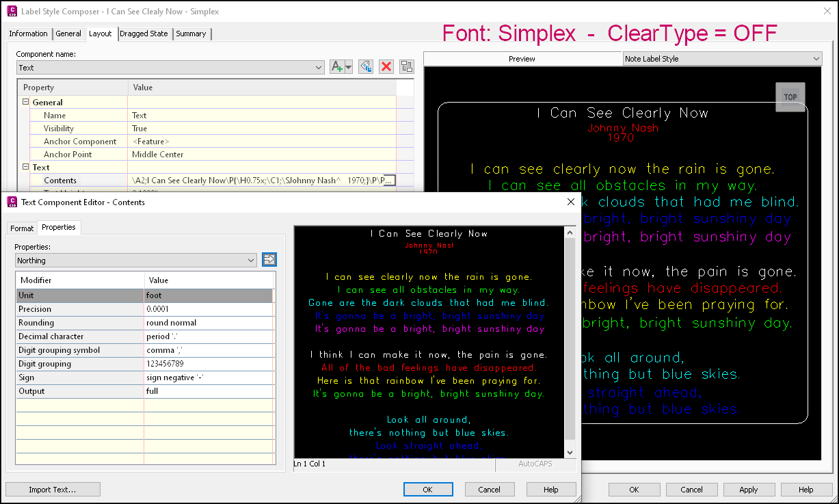Collapse the General property group
This screenshot has width=839, height=504.
pos(25,101)
